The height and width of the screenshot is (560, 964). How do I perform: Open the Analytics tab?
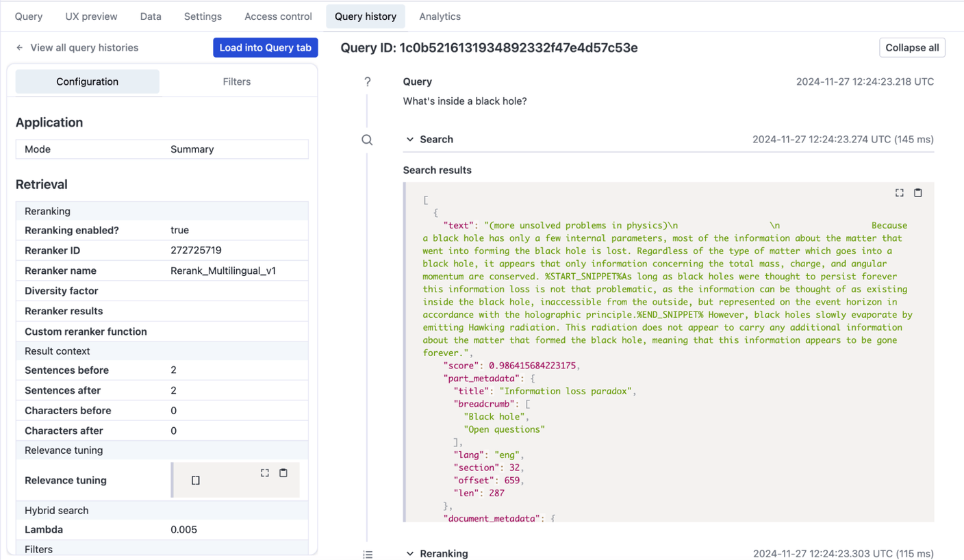tap(440, 16)
